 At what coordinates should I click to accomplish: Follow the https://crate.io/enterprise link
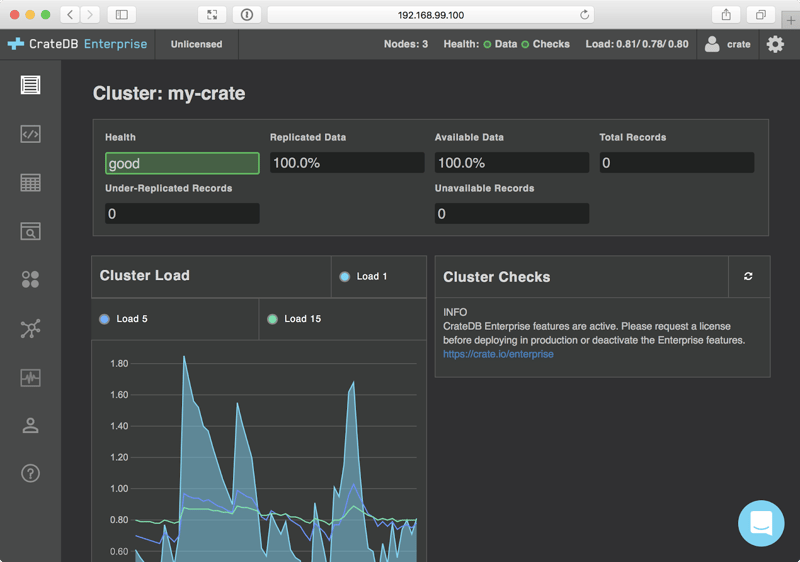click(x=498, y=354)
